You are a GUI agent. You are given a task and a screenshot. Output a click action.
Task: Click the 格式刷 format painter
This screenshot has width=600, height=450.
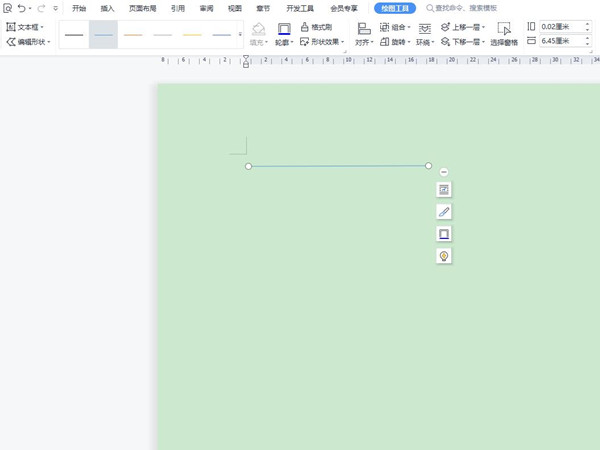tap(316, 27)
